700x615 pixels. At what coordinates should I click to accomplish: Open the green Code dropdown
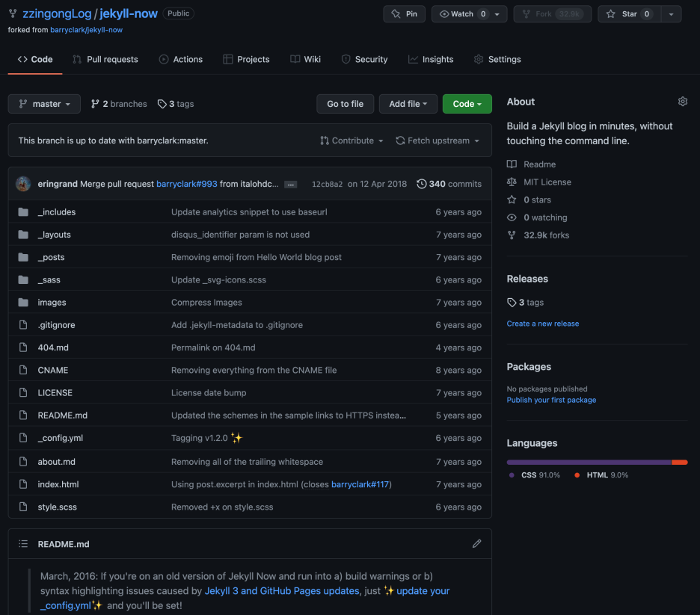[467, 104]
